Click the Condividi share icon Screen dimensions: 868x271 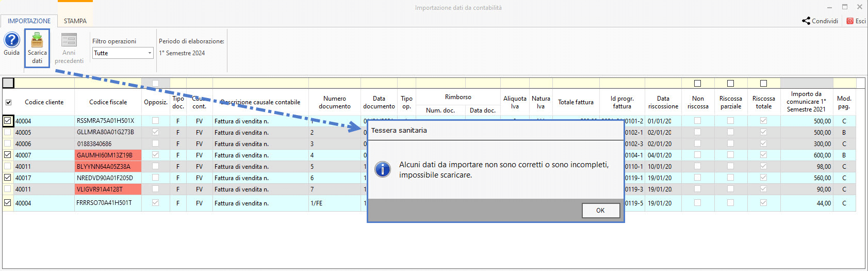coord(806,21)
